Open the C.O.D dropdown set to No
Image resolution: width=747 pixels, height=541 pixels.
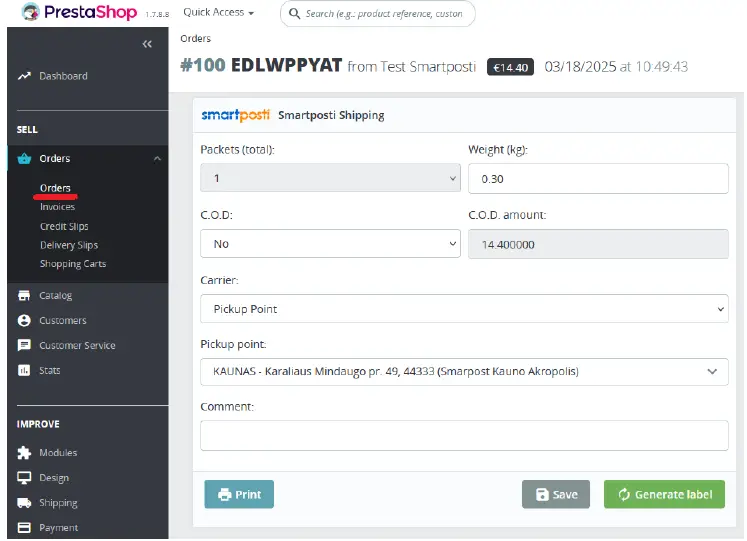coord(330,244)
